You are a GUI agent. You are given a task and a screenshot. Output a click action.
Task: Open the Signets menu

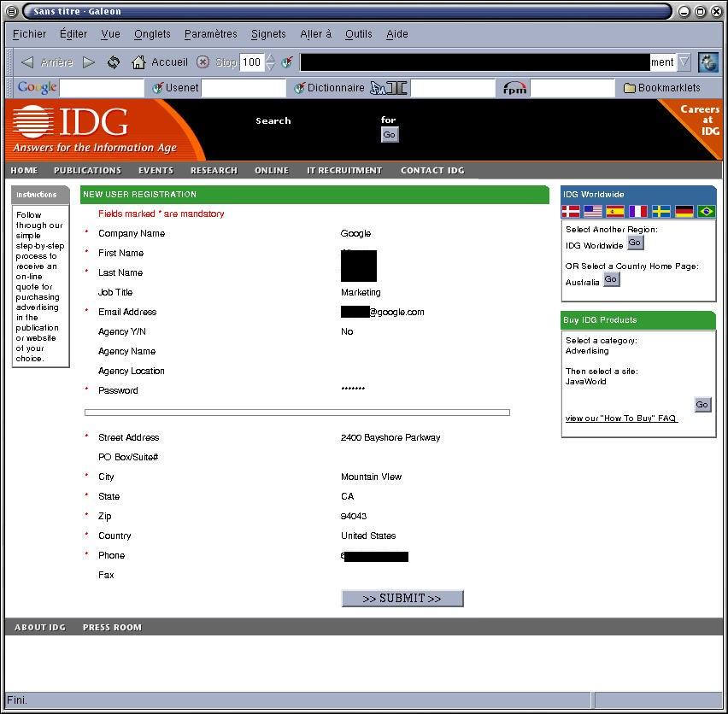[268, 34]
